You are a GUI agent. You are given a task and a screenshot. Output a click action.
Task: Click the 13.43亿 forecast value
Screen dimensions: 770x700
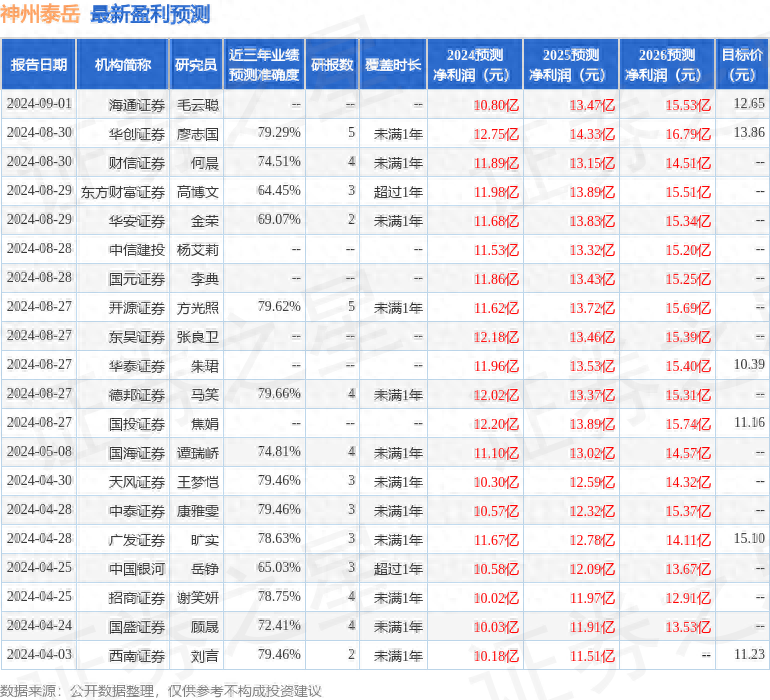pos(592,280)
